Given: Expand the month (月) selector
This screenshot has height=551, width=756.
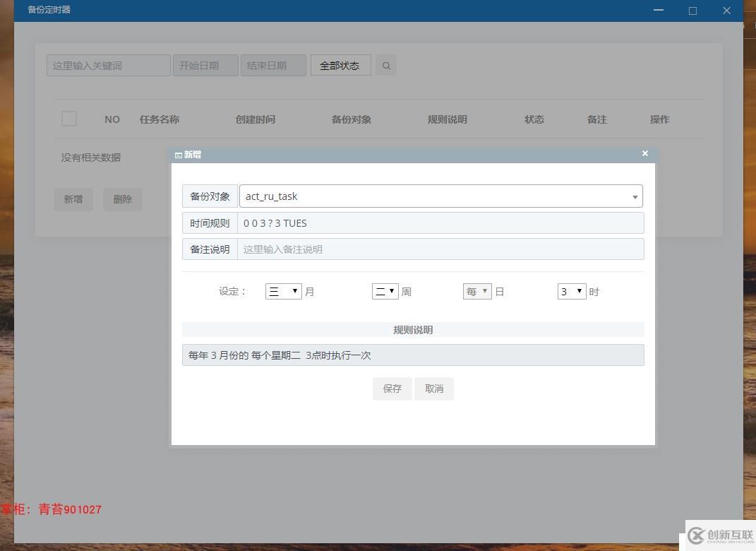Looking at the screenshot, I should [x=284, y=291].
